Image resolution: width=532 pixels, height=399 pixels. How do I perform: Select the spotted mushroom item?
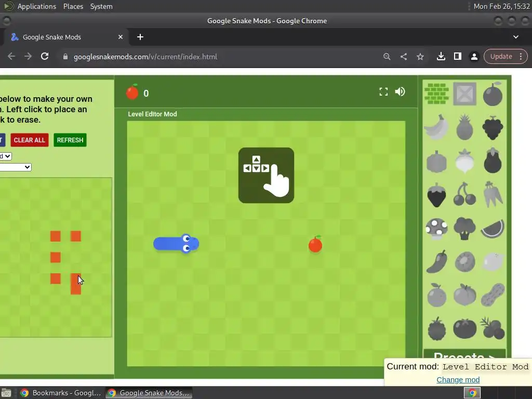[x=436, y=229]
